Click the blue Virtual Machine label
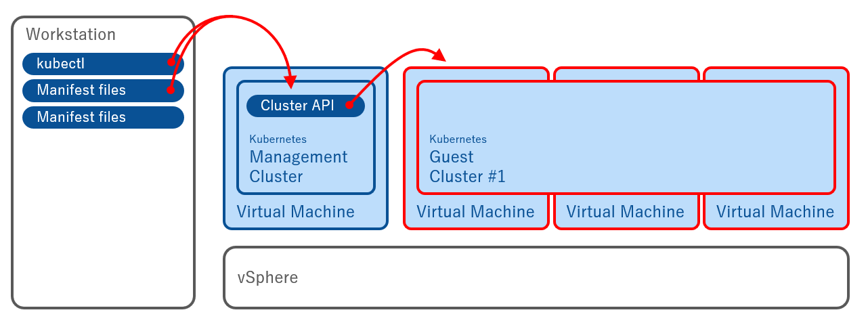Image resolution: width=868 pixels, height=327 pixels. coord(295,212)
